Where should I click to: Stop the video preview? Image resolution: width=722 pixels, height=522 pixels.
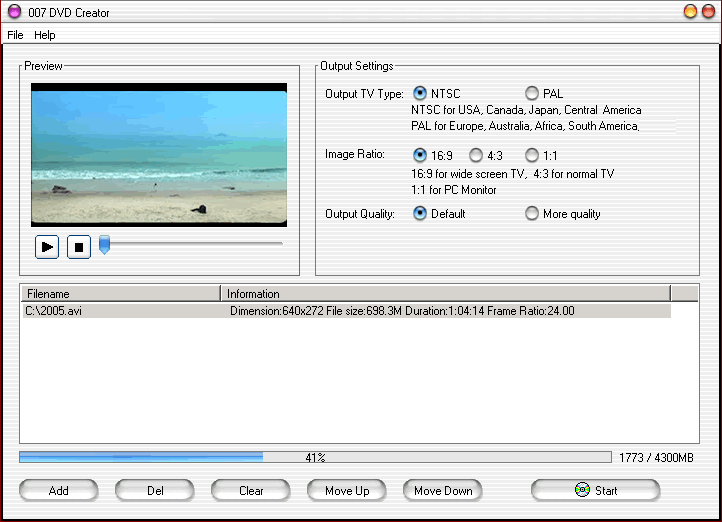point(79,247)
